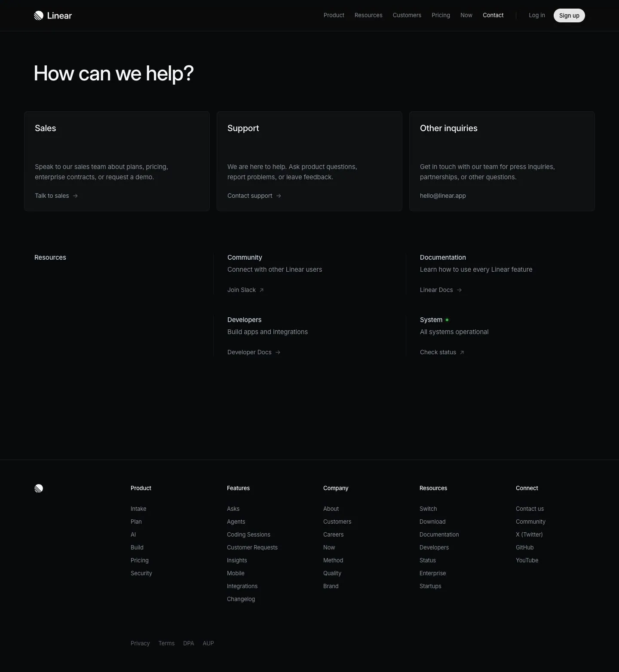Go to Pricing in the top navigation

tap(441, 15)
